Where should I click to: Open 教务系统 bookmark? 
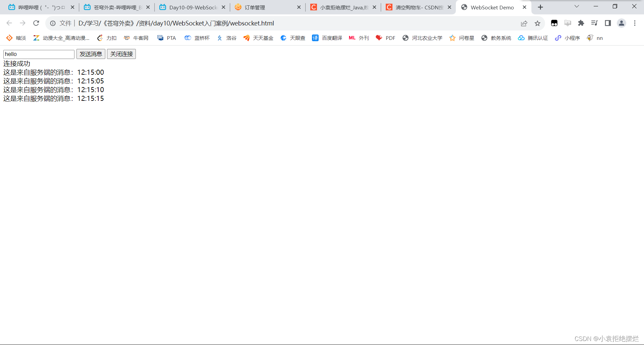pos(496,38)
